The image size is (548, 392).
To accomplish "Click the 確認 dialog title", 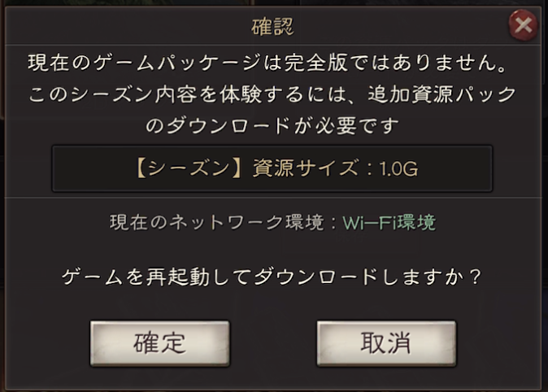I will coord(272,28).
